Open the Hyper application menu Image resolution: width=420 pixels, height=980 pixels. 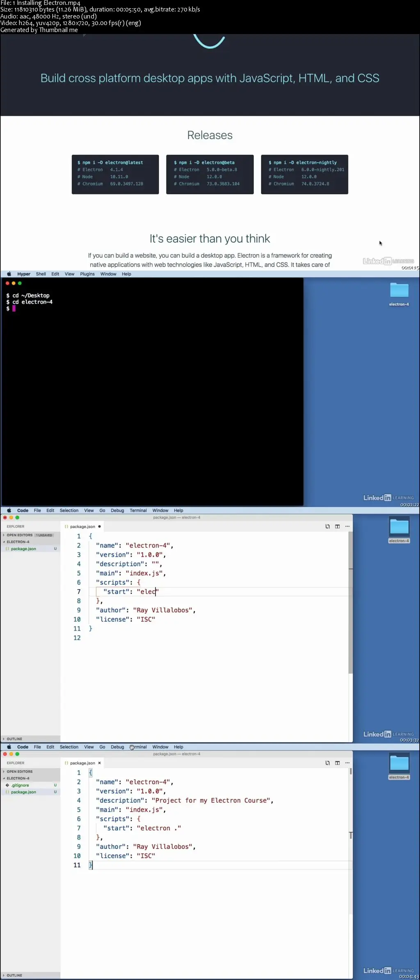24,274
